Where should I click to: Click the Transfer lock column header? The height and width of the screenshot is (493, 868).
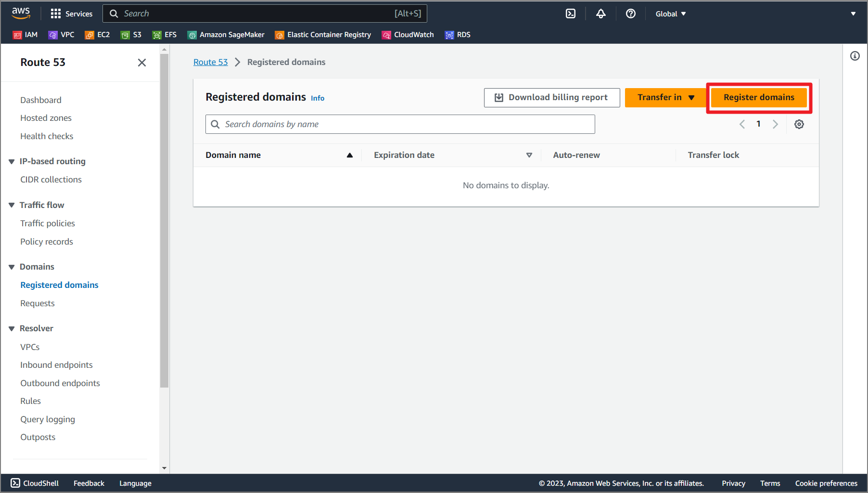pyautogui.click(x=713, y=155)
